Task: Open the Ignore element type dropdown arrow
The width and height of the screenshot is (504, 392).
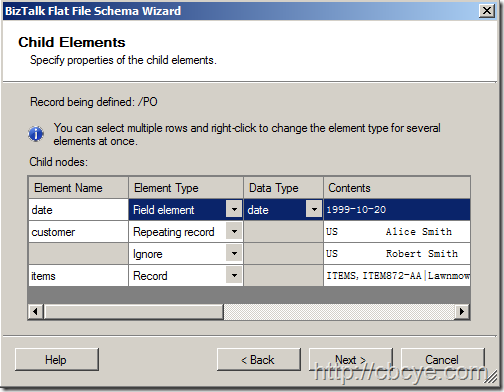Action: [234, 254]
